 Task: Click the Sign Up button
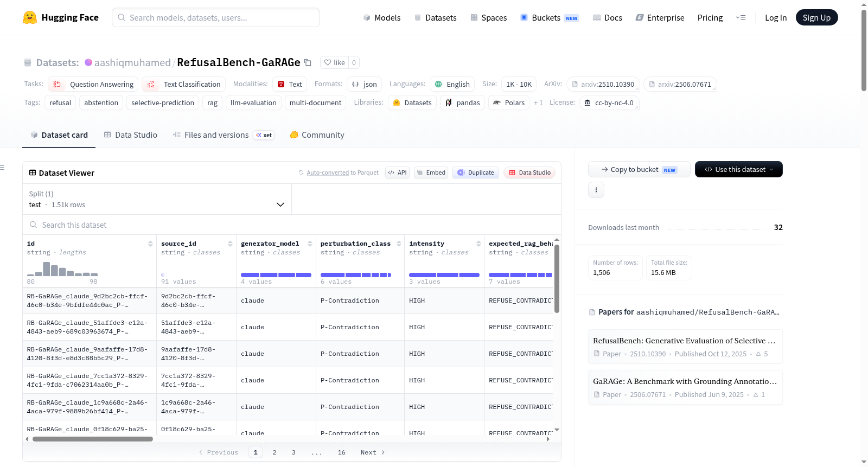click(816, 17)
